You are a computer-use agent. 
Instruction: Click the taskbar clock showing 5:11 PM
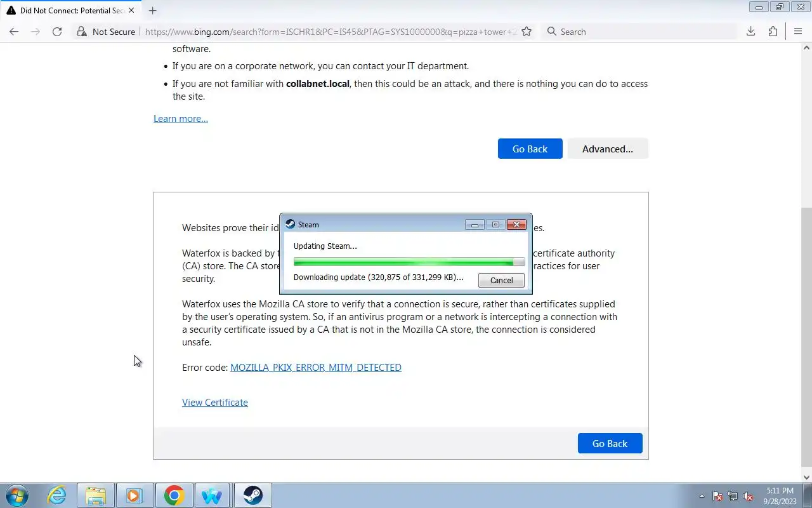(780, 495)
